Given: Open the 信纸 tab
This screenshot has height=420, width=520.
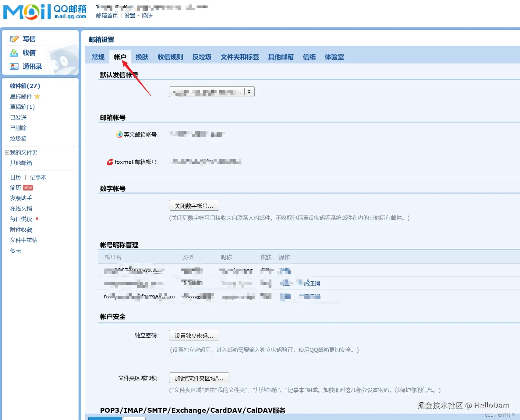Looking at the screenshot, I should click(309, 57).
